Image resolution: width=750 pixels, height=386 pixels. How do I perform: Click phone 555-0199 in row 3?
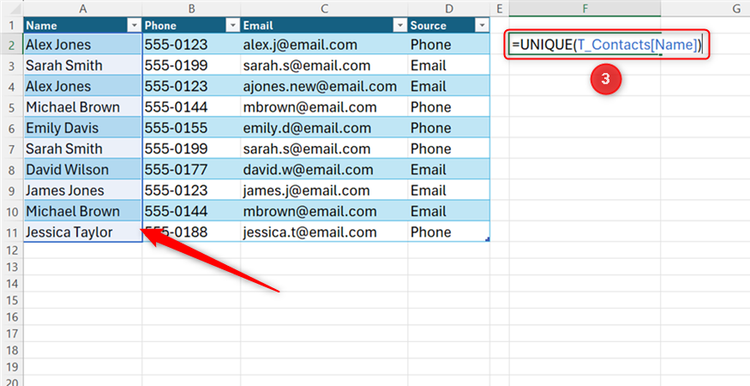191,66
